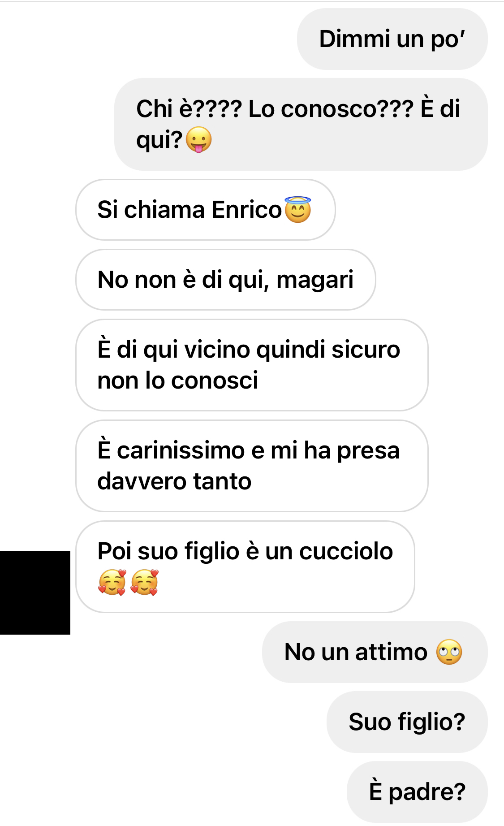Tap the 'È padre?' message bubble

(x=417, y=792)
